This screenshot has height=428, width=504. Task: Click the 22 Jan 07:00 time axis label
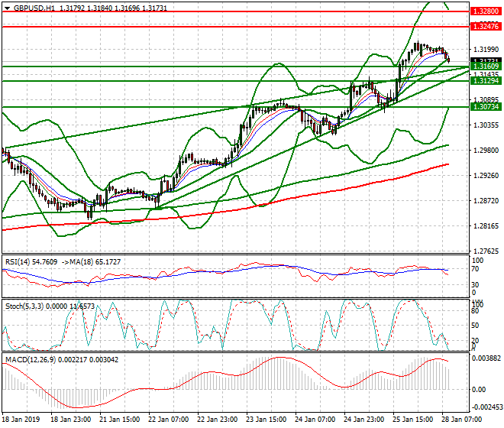pyautogui.click(x=169, y=420)
